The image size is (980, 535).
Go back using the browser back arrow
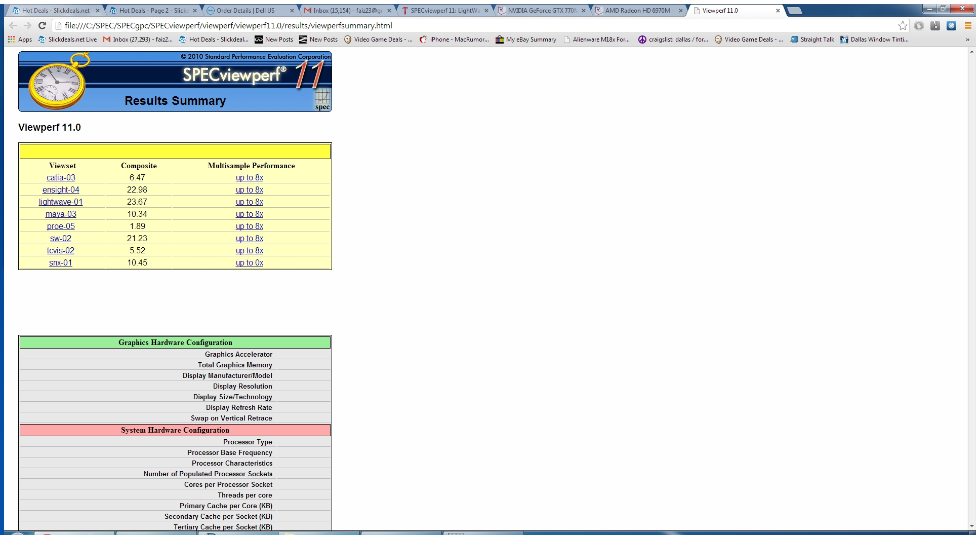(x=13, y=25)
